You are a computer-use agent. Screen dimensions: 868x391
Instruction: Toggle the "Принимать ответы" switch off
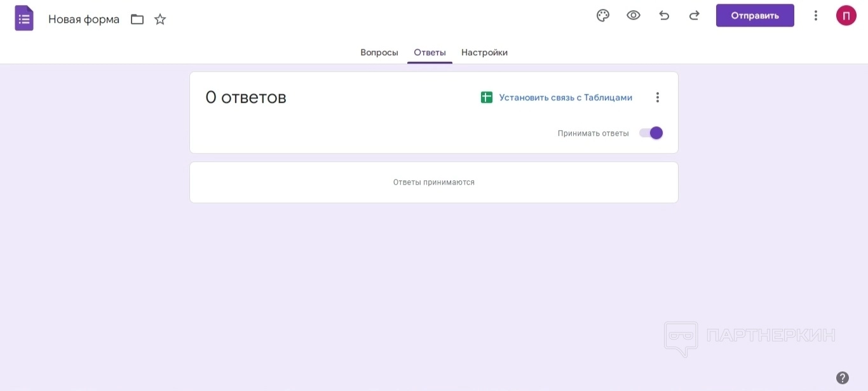click(651, 133)
